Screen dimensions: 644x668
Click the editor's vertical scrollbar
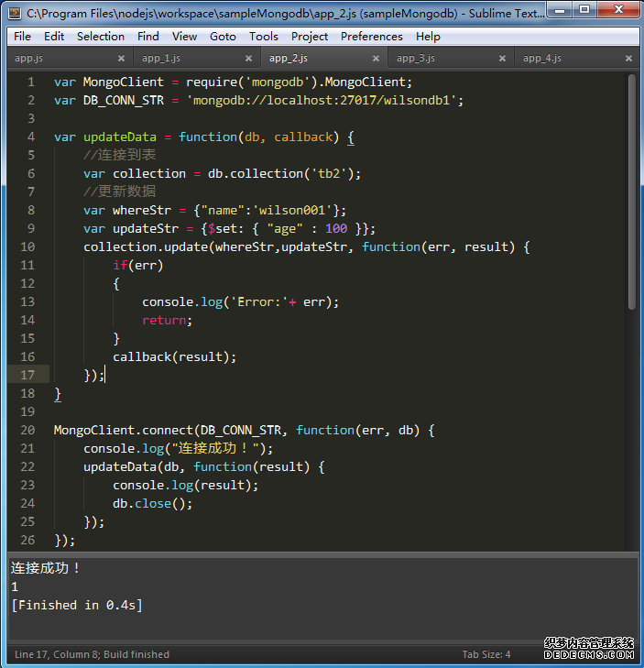(632, 192)
